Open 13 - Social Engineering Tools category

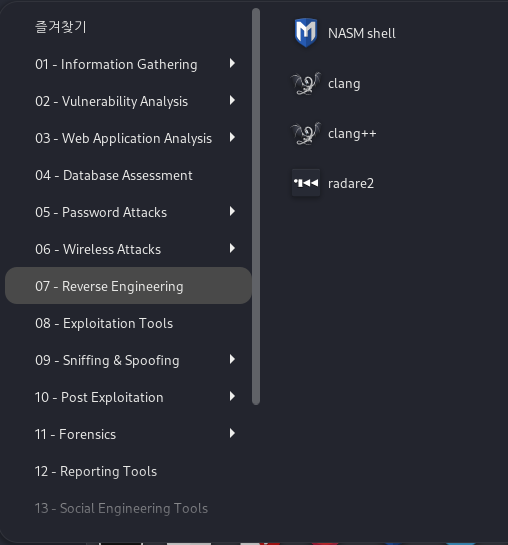(128, 508)
